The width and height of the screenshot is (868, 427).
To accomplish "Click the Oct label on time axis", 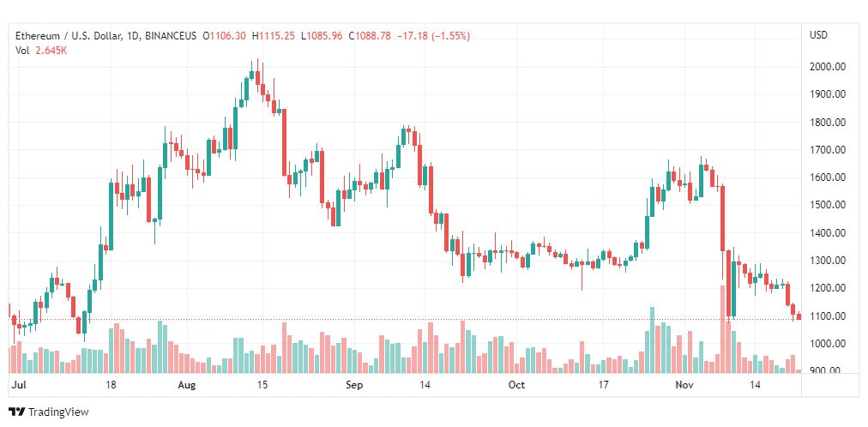I will pyautogui.click(x=516, y=386).
